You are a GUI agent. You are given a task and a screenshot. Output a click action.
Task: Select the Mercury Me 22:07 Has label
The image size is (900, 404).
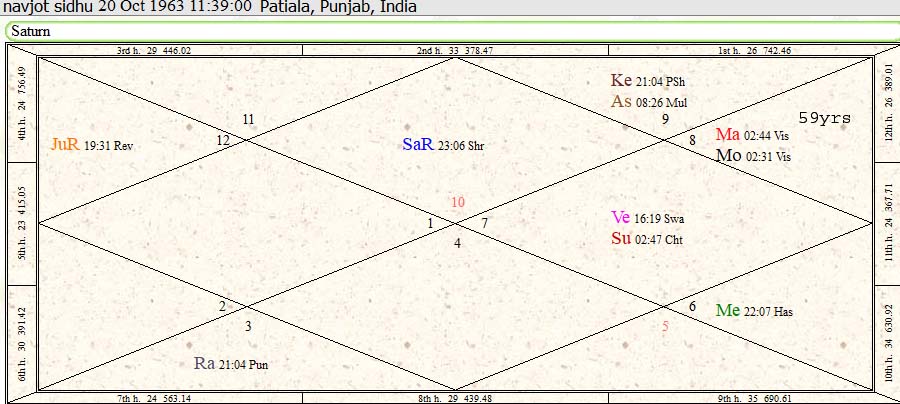754,311
